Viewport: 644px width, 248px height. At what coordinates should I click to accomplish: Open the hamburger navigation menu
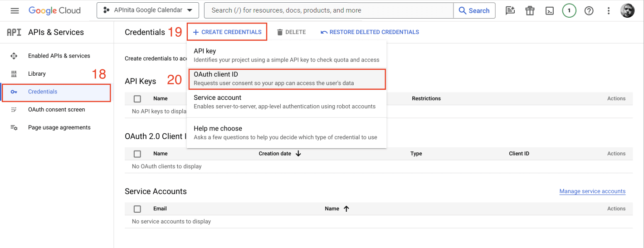(x=15, y=10)
